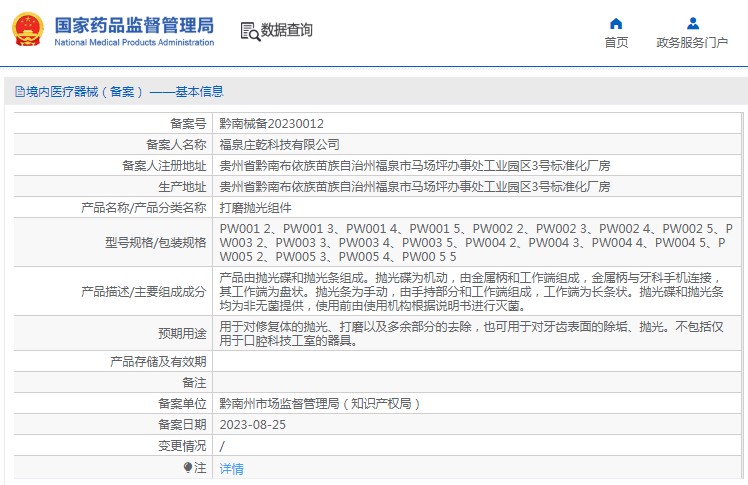
Task: Click 国家药品监督管理局 site title
Action: [135, 25]
